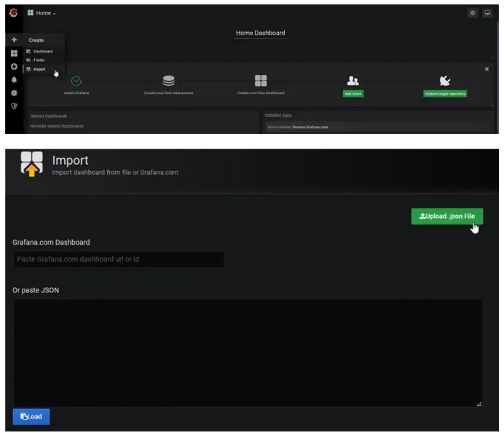Click the Home Dashboard title
The width and height of the screenshot is (504, 433).
260,33
